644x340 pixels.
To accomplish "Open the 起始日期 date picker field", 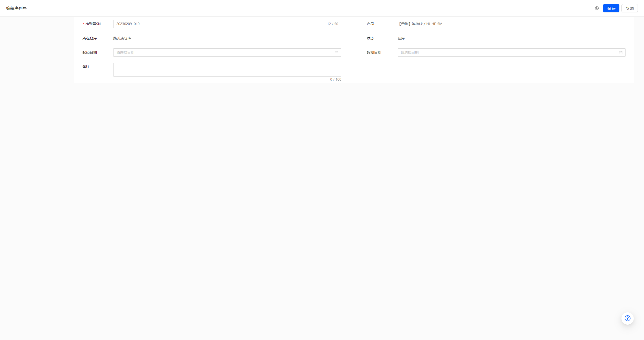I will point(227,52).
